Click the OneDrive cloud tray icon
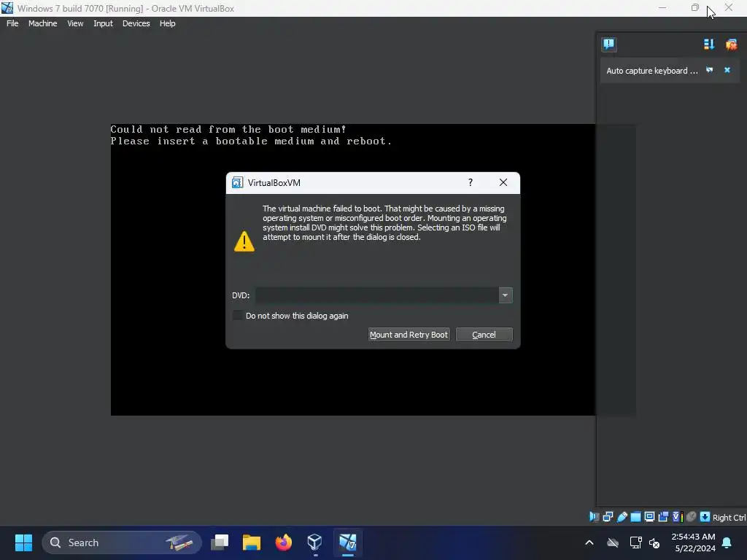The image size is (747, 560). pos(613,542)
